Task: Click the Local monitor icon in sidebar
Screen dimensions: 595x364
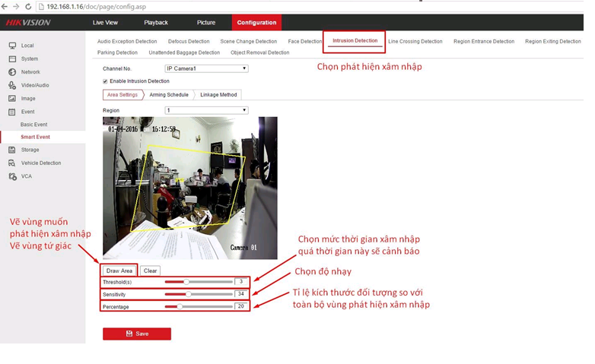Action: (12, 46)
